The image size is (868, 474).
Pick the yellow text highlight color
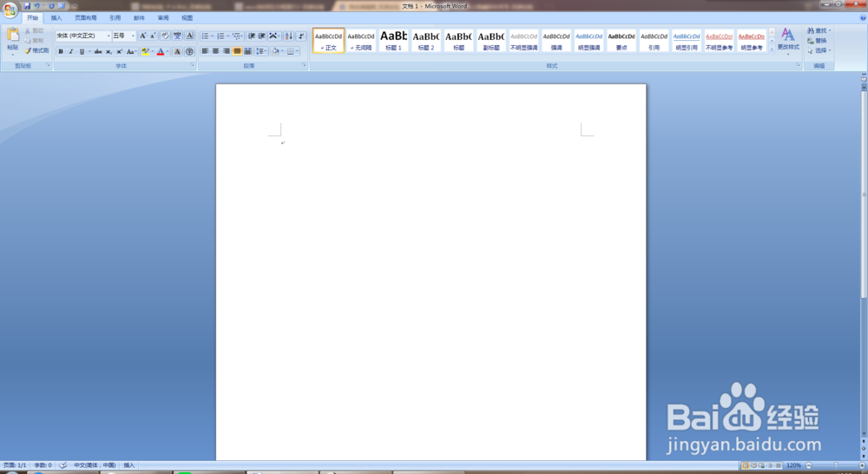pyautogui.click(x=145, y=51)
